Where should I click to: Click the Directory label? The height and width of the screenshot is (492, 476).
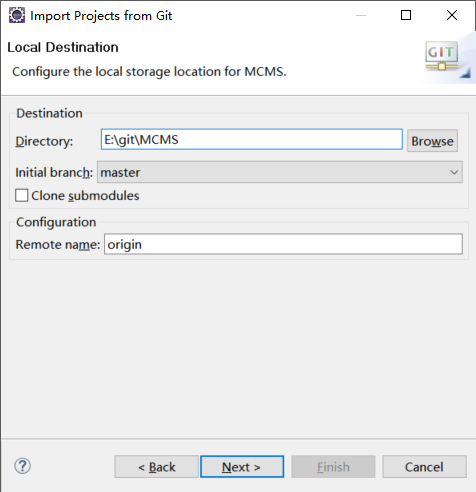[x=44, y=141]
